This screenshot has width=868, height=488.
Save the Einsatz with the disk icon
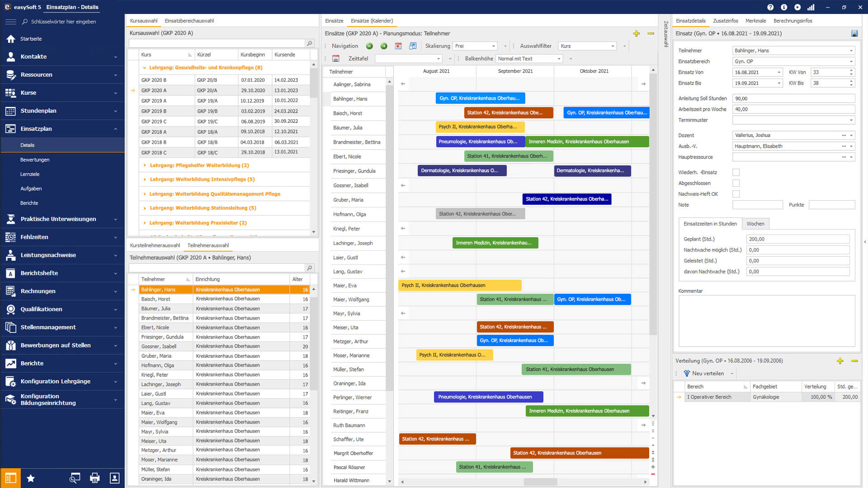pyautogui.click(x=854, y=33)
